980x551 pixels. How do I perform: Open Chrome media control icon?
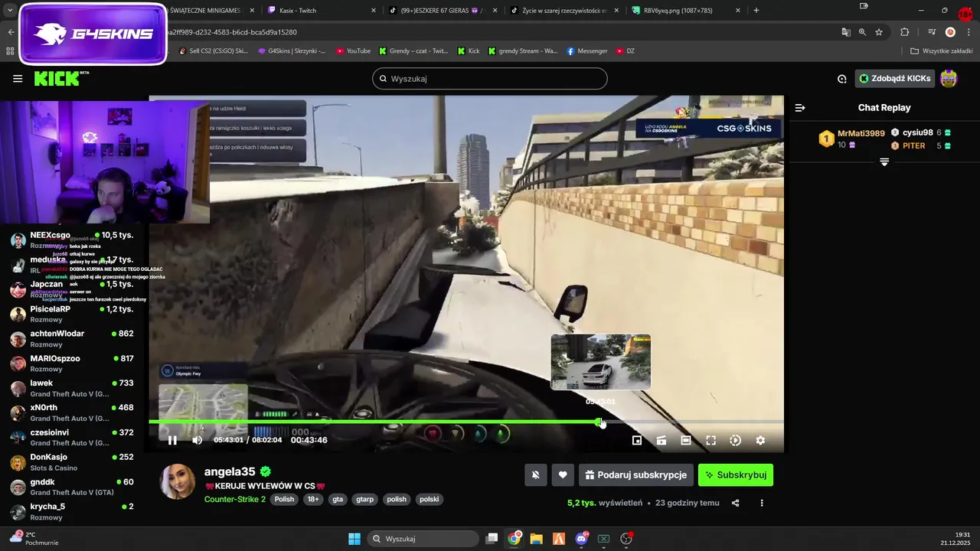point(932,32)
